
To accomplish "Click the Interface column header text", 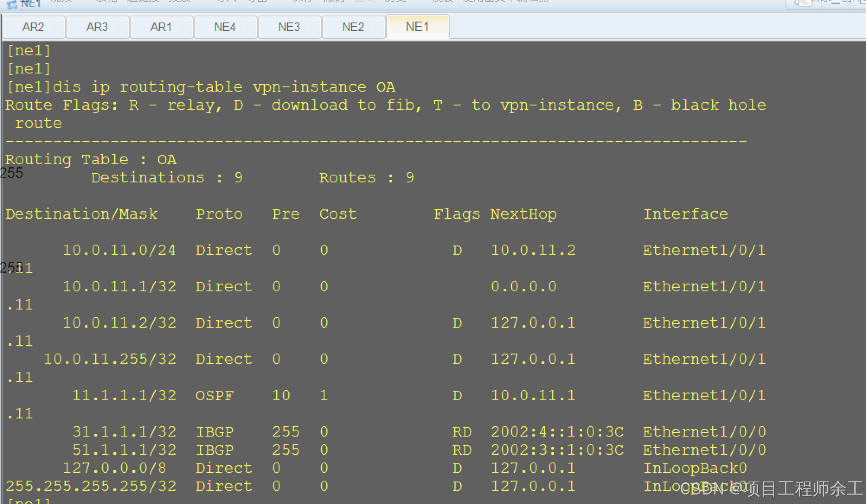I will (686, 214).
